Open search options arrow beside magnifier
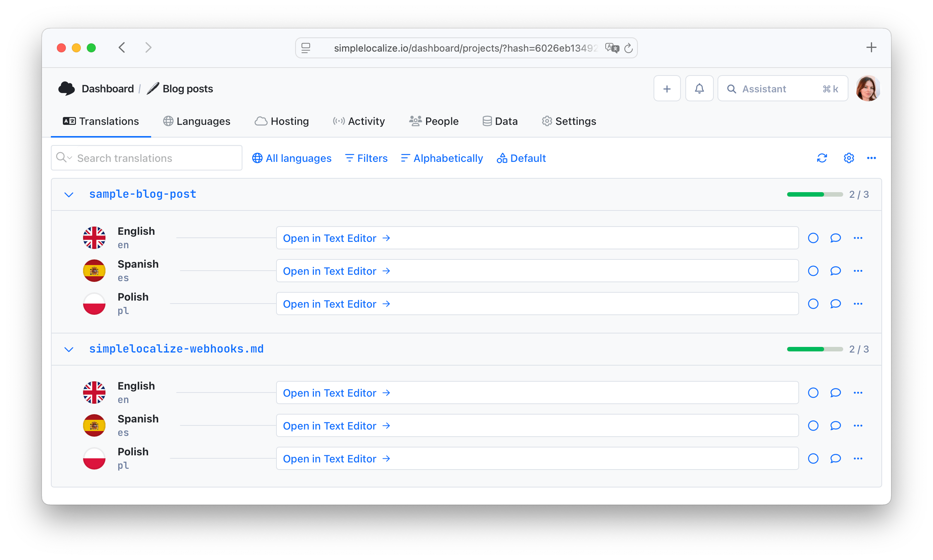The image size is (933, 560). coord(70,158)
